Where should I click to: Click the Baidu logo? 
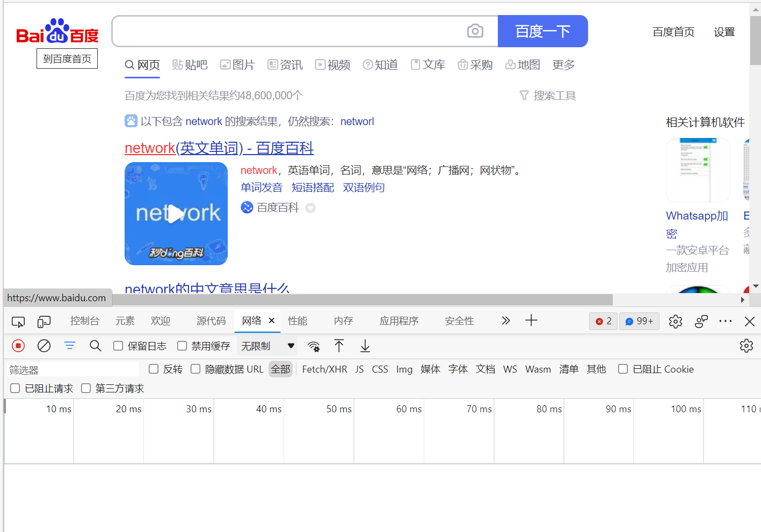click(x=57, y=31)
